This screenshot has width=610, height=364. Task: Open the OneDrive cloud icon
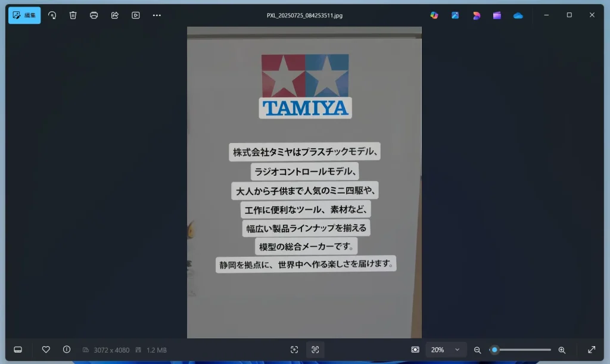coord(518,15)
